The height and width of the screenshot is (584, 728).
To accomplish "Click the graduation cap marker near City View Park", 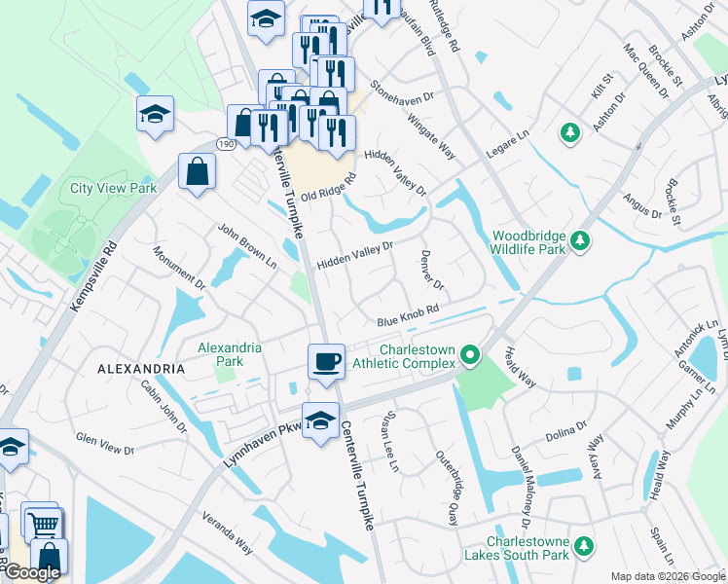I will (155, 115).
